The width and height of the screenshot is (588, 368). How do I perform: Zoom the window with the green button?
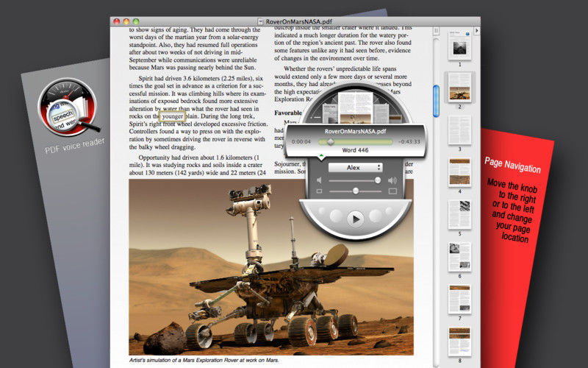[136, 21]
